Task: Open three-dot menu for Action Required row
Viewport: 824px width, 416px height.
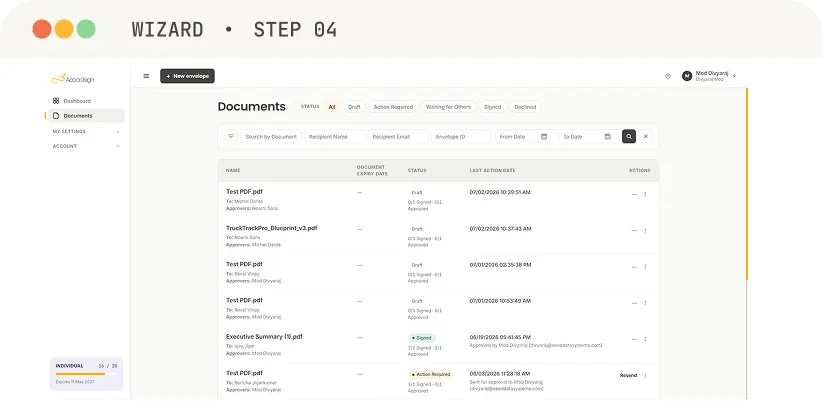Action: pos(645,375)
